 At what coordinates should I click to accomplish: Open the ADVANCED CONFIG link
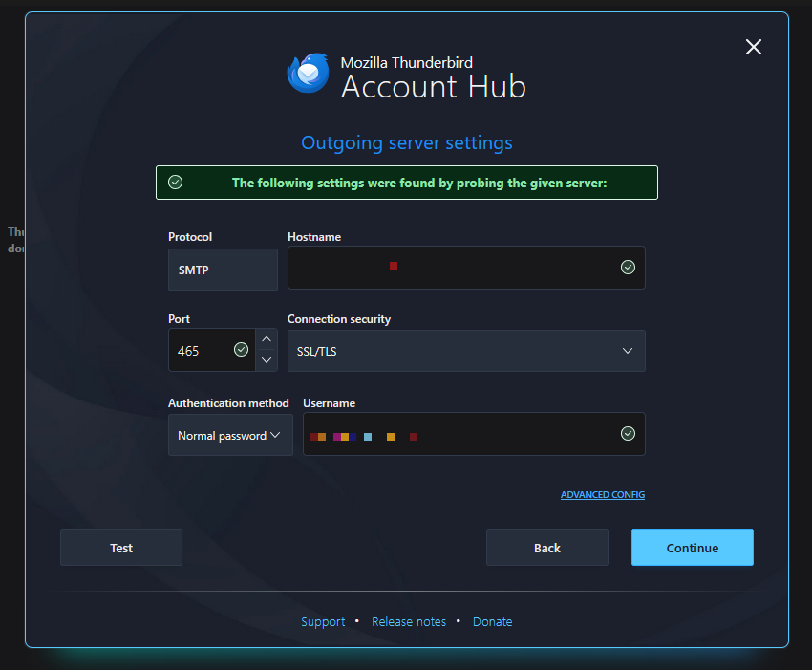(603, 495)
